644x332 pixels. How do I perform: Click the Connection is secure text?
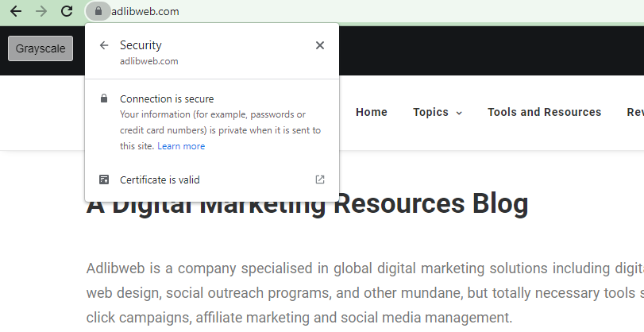(167, 99)
